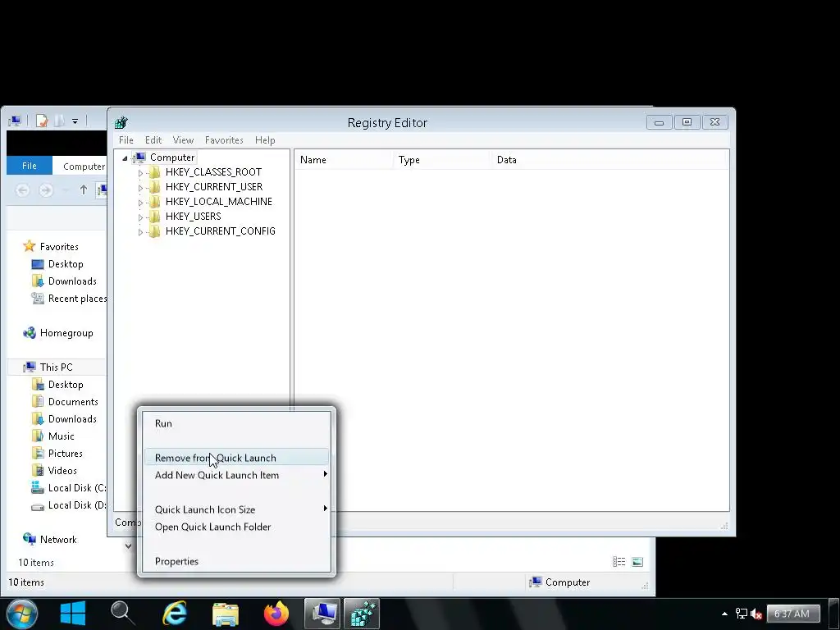This screenshot has width=840, height=630.
Task: Select Recent places under Favorites
Action: point(69,299)
